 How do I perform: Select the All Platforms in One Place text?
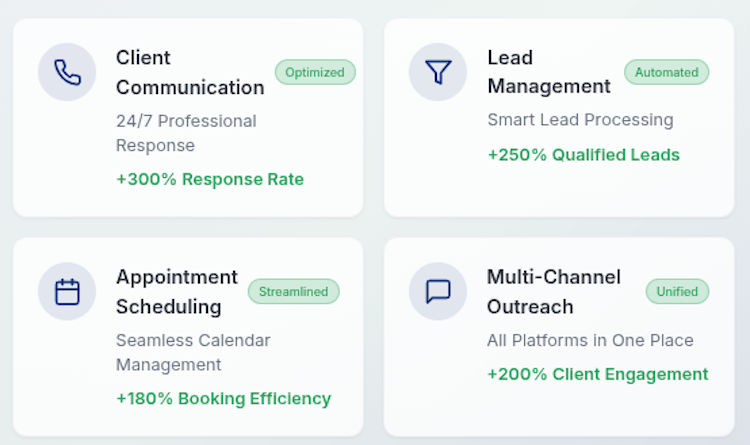point(590,340)
